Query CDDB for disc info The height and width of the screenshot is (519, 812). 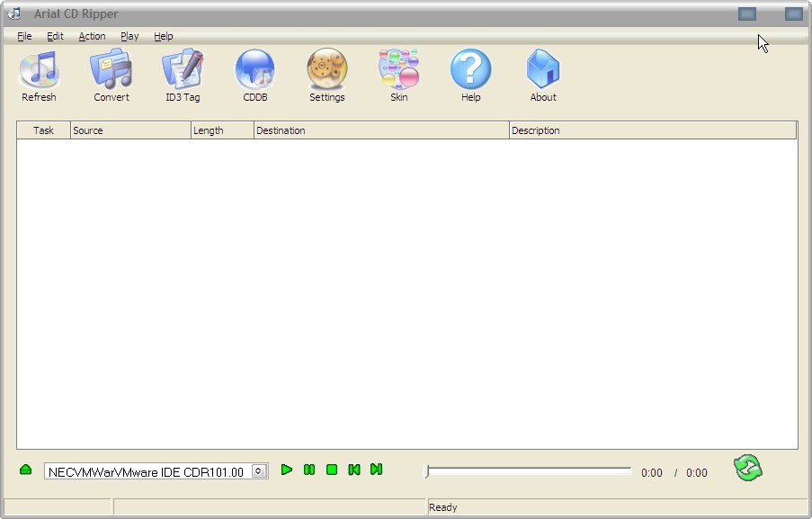click(255, 75)
